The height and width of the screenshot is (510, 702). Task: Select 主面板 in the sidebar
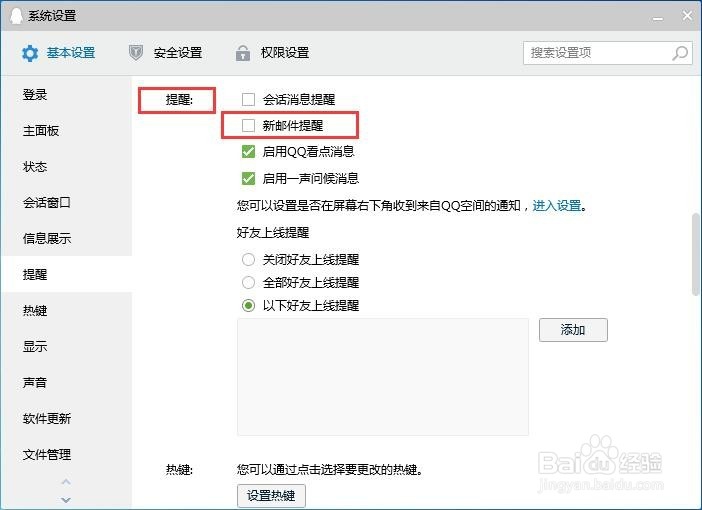click(x=66, y=131)
